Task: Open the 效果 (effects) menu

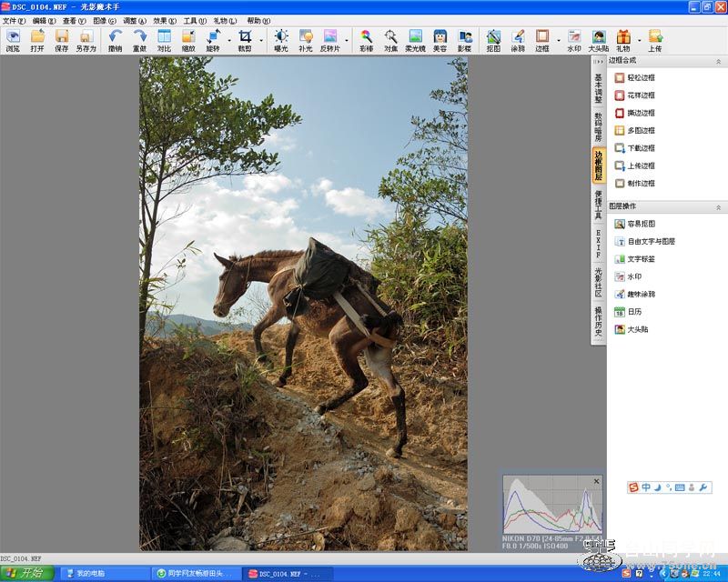Action: tap(165, 20)
